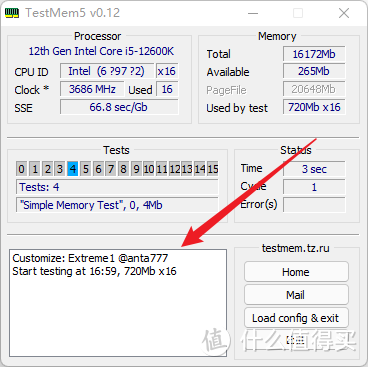
Task: Close the TestMem5 window
Action: [344, 13]
